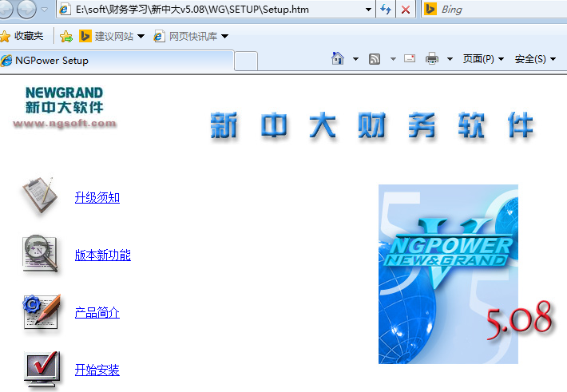Open the 网页快讯库 web slice gallery
This screenshot has width=567, height=392.
[x=191, y=36]
